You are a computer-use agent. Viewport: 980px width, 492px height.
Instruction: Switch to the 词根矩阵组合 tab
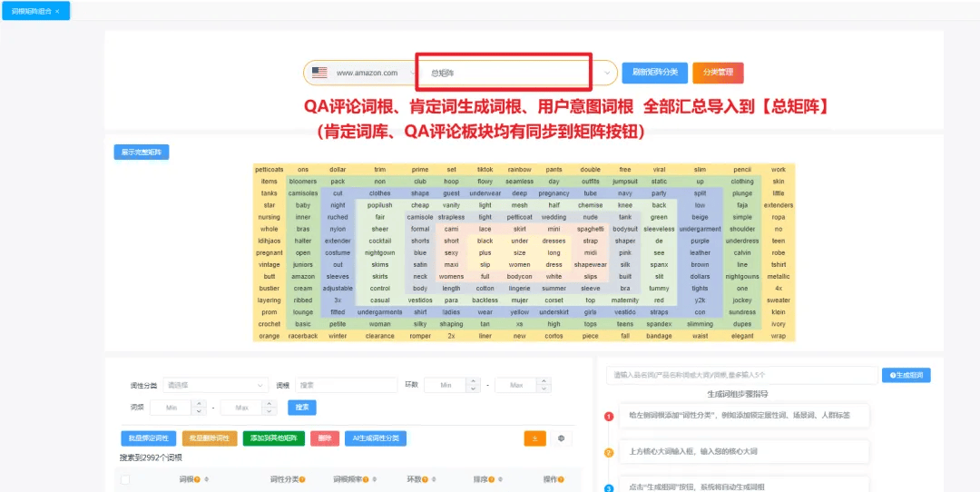[x=30, y=11]
